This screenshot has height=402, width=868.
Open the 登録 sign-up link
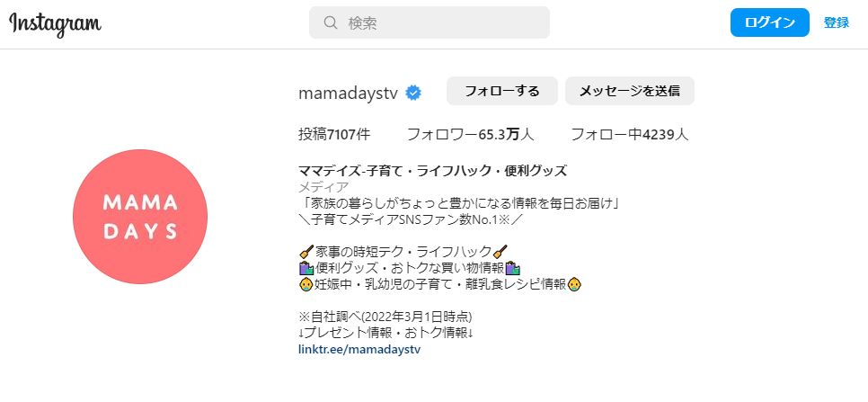coord(836,22)
